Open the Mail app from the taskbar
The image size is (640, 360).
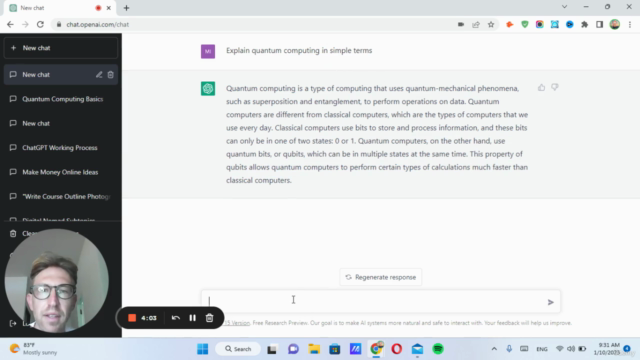tap(417, 349)
